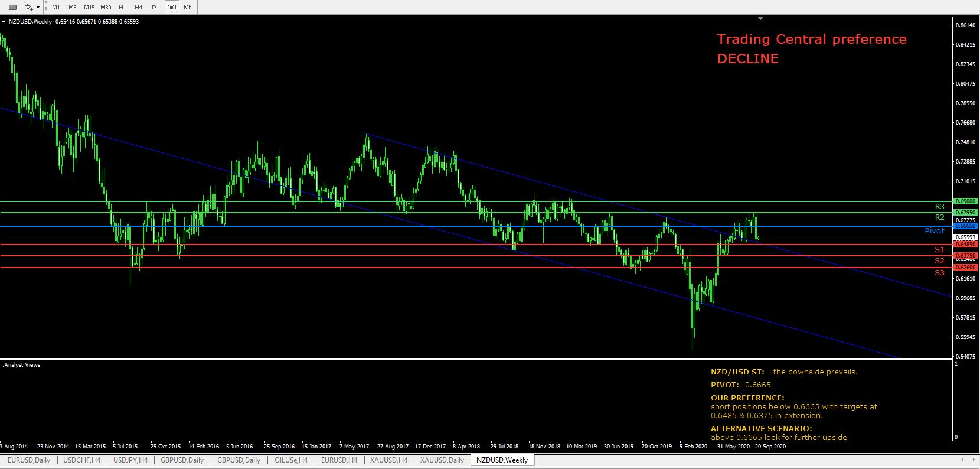Choose the MN monthly timeframe
980x469 pixels.
[x=188, y=8]
